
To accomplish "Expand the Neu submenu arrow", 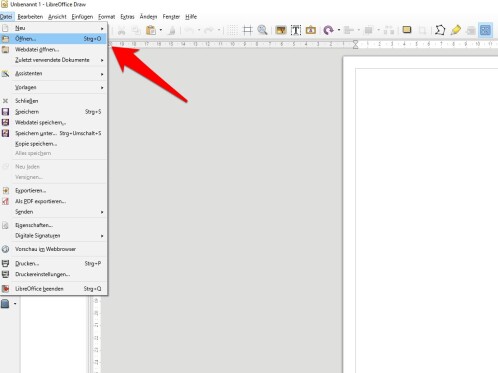I will pyautogui.click(x=102, y=28).
